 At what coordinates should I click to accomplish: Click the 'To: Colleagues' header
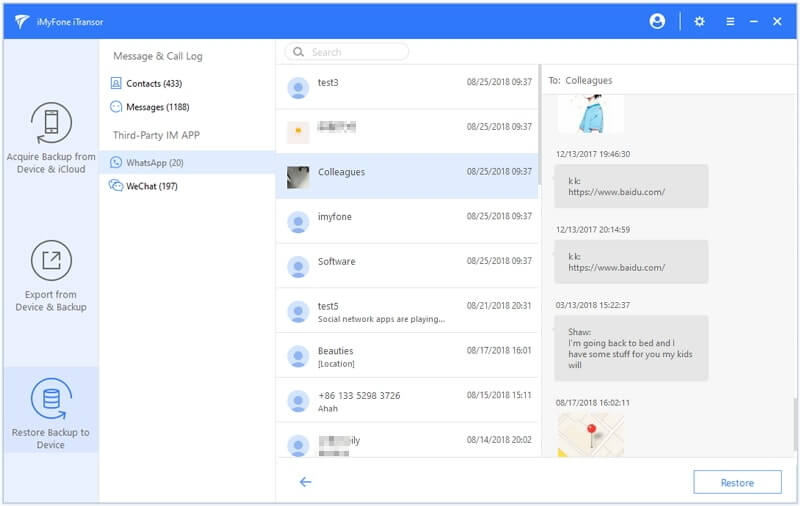(580, 80)
